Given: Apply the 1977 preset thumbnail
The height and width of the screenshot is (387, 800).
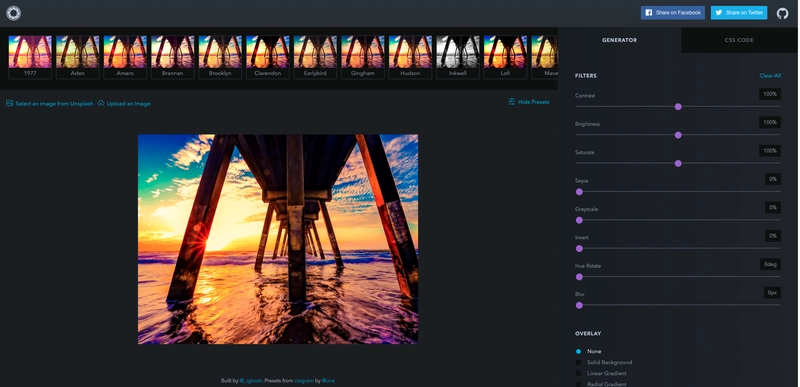Looking at the screenshot, I should [30, 57].
